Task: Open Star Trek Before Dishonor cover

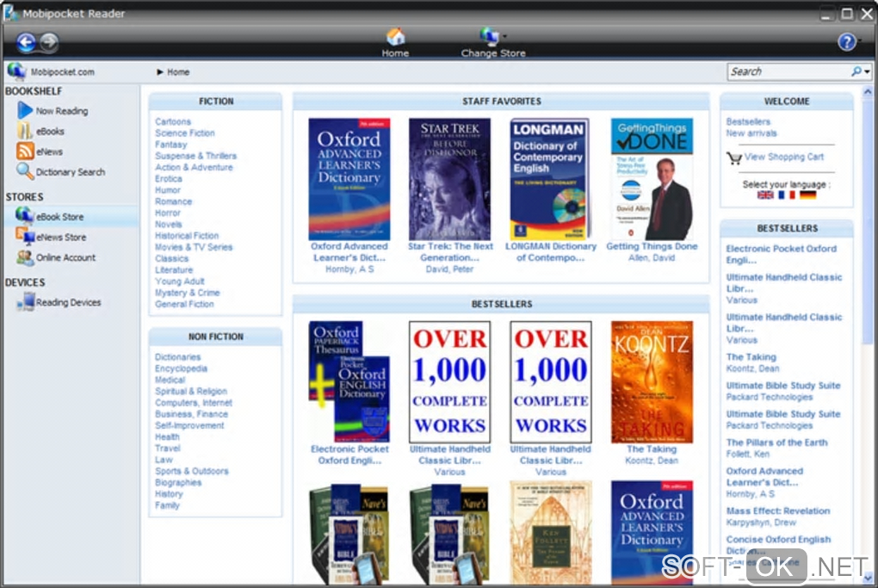Action: (x=449, y=179)
